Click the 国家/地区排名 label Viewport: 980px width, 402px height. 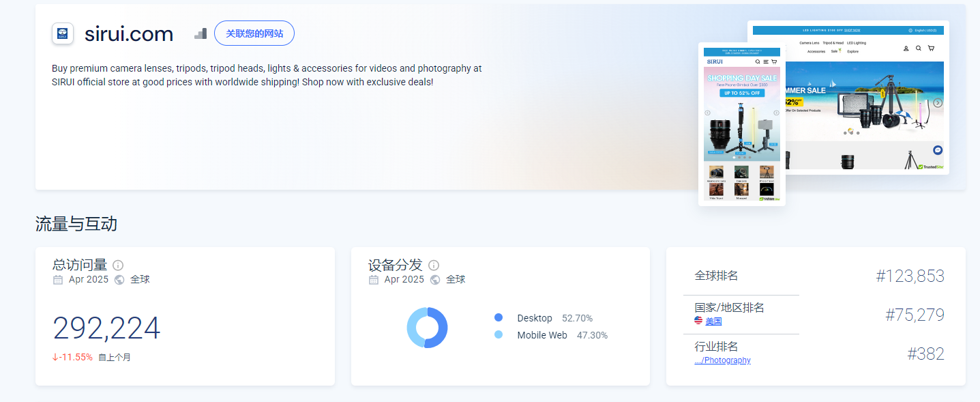(729, 308)
